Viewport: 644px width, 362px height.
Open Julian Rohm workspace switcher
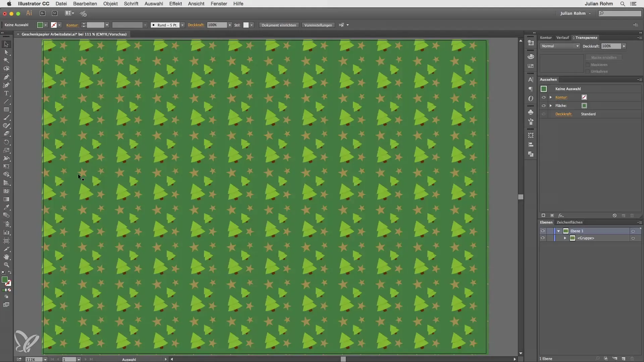click(575, 13)
